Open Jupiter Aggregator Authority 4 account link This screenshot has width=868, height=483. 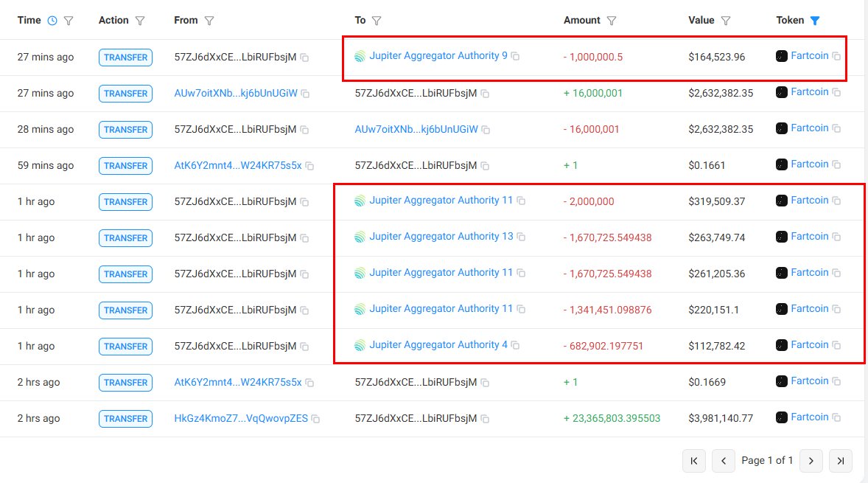click(438, 344)
